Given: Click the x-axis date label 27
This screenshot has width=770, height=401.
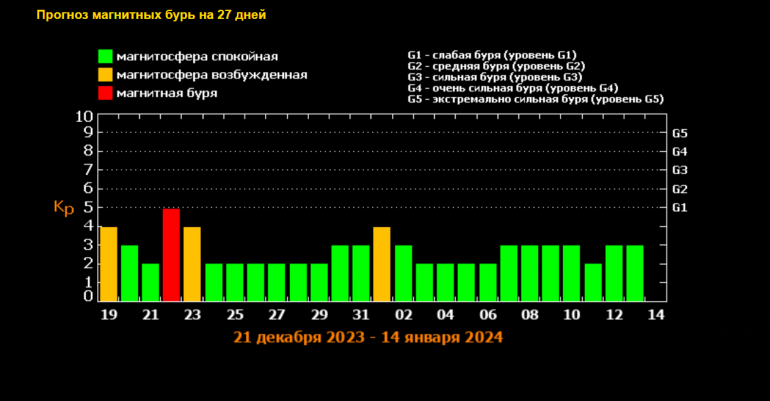Looking at the screenshot, I should pyautogui.click(x=277, y=315).
